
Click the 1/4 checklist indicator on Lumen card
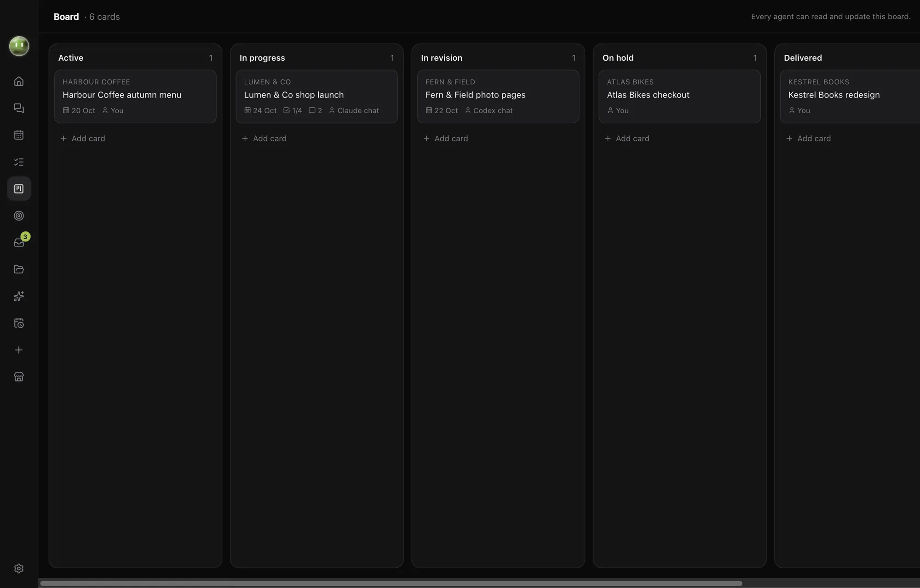tap(293, 110)
